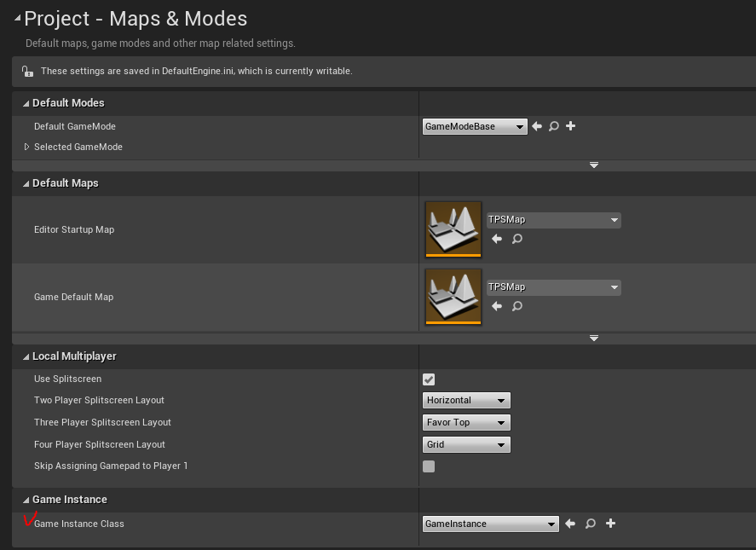Image resolution: width=756 pixels, height=550 pixels.
Task: Select Three Player Splitscreen Layout label
Action: pyautogui.click(x=102, y=422)
